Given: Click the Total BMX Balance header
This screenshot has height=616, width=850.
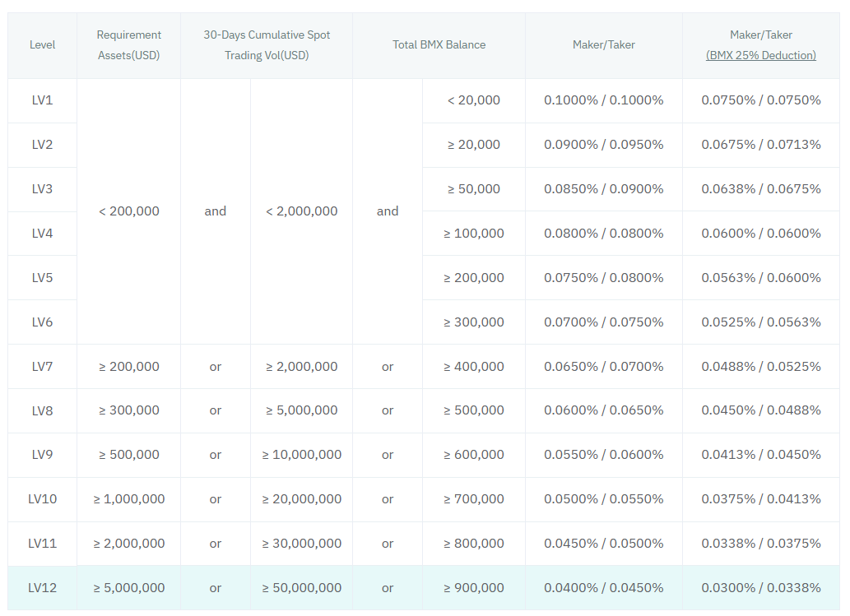Looking at the screenshot, I should (x=439, y=45).
